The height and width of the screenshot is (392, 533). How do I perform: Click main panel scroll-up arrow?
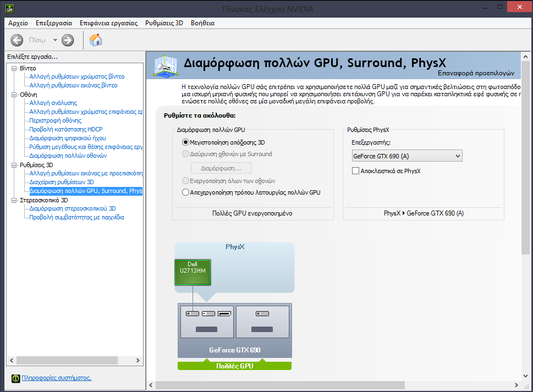[x=525, y=57]
